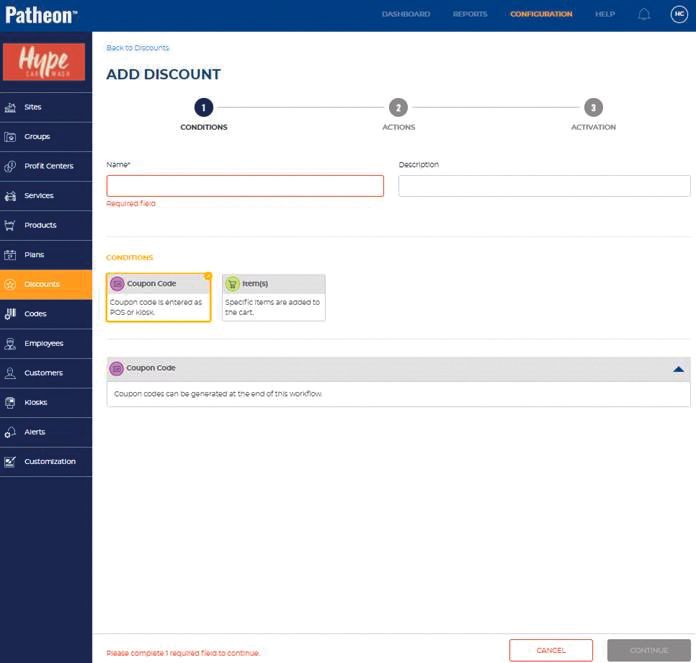Open notifications bell icon in header

tap(644, 14)
